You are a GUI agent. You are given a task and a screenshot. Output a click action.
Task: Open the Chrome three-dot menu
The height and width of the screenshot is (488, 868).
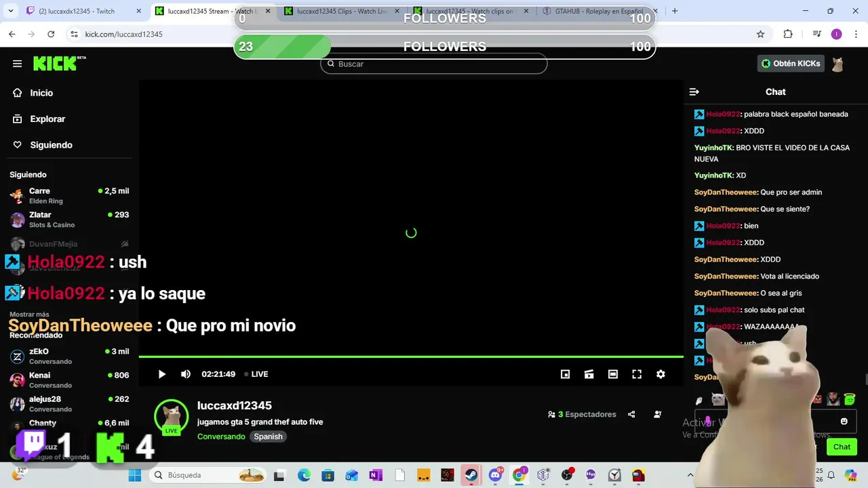(856, 34)
